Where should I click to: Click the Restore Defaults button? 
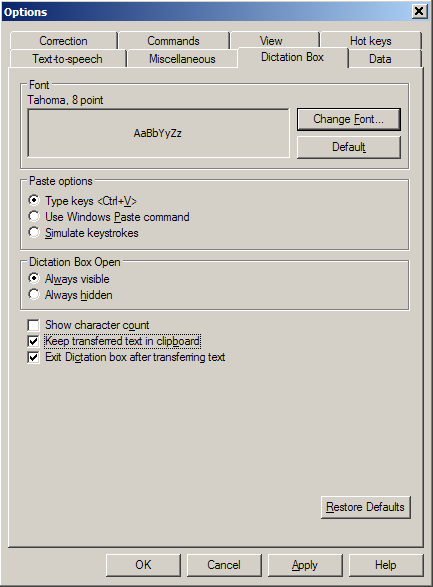pyautogui.click(x=365, y=507)
